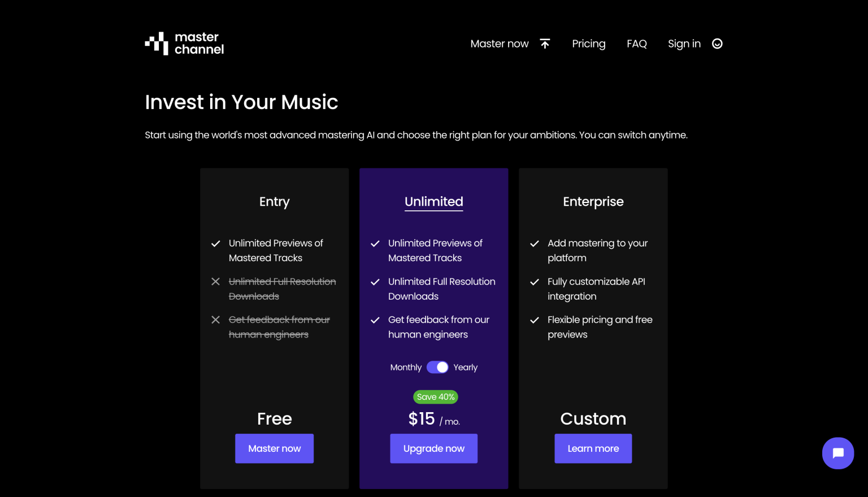Image resolution: width=868 pixels, height=497 pixels.
Task: Click Learn more under the Enterprise plan
Action: point(593,448)
